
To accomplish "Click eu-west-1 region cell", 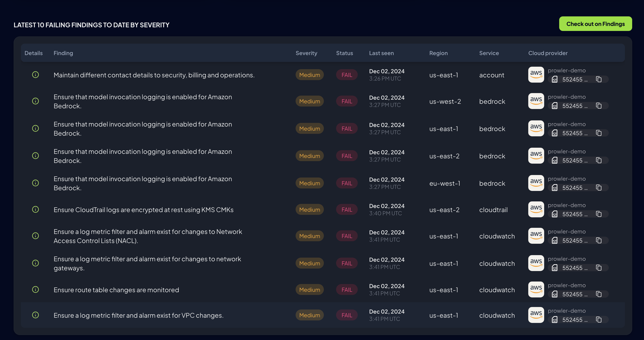I will [445, 183].
